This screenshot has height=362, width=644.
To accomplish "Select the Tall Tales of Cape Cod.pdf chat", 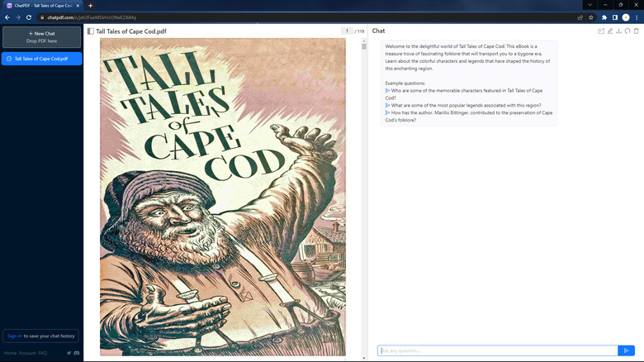I will pos(41,59).
